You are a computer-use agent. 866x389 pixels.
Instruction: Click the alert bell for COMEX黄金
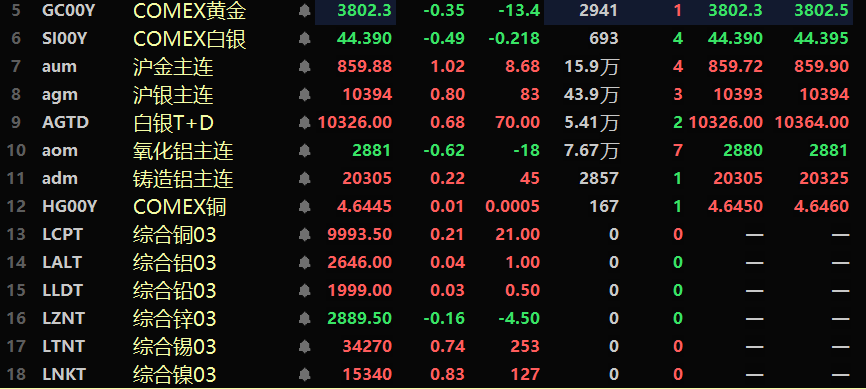coord(304,10)
